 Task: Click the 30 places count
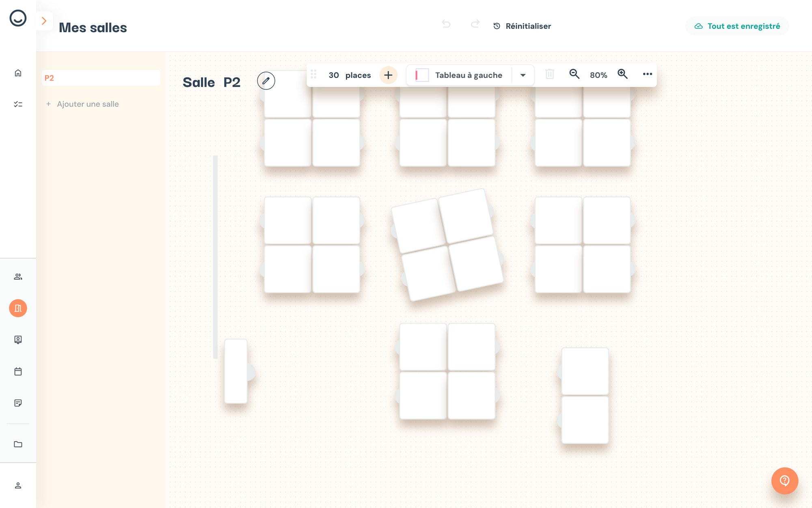coord(350,75)
